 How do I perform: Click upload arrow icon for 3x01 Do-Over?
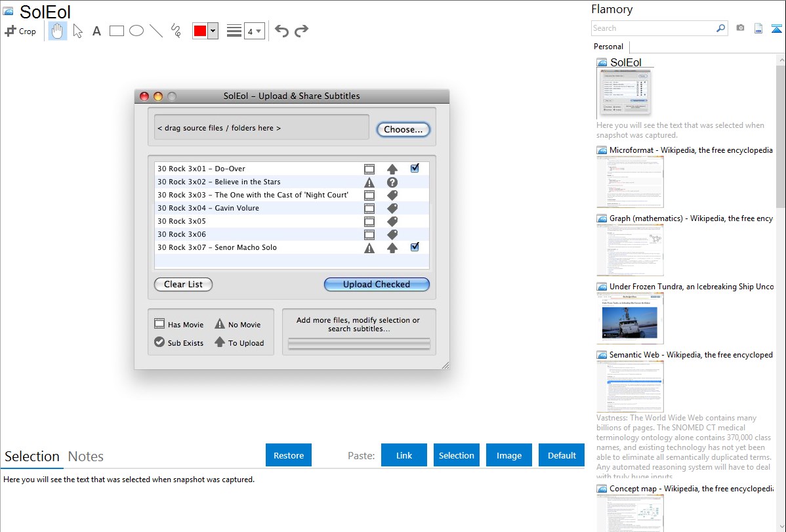392,169
